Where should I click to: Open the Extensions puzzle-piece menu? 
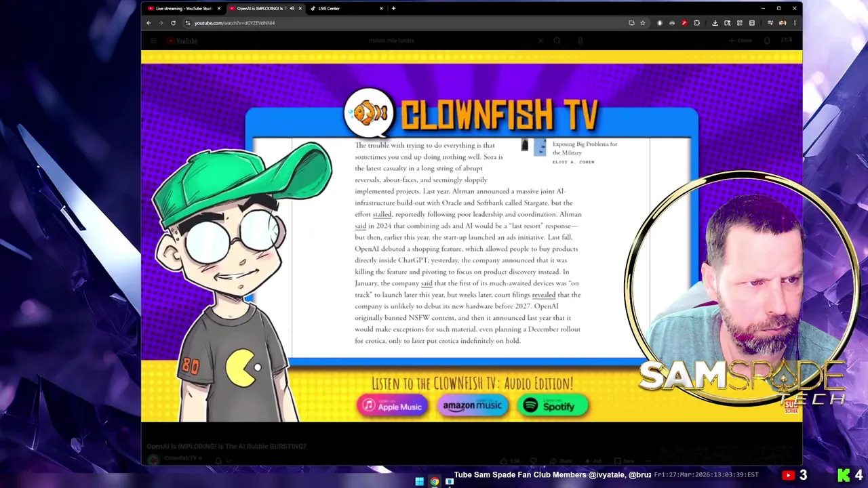tap(696, 23)
